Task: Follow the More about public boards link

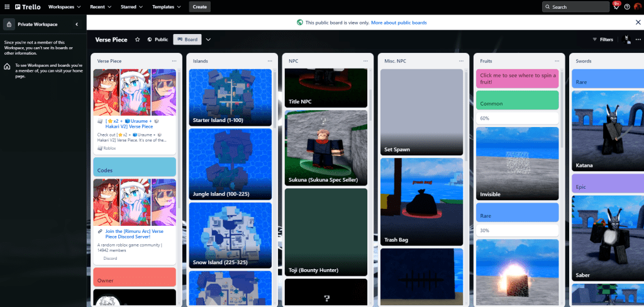Action: (x=399, y=22)
